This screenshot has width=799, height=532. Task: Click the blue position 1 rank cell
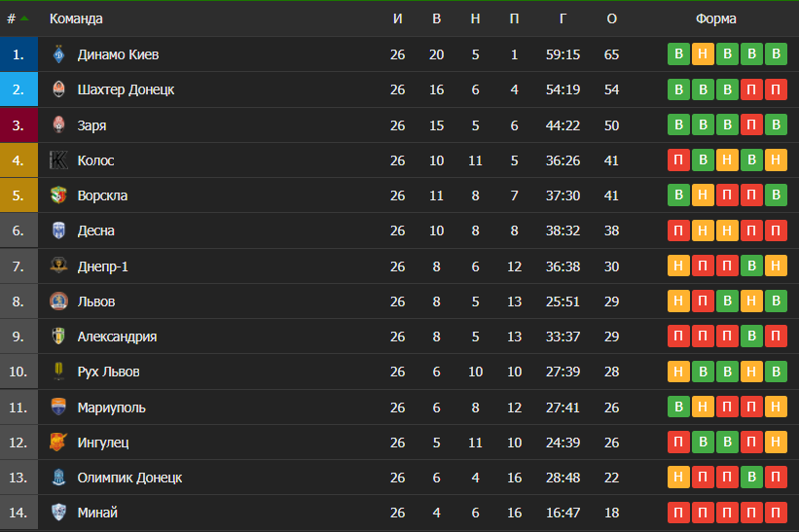point(18,54)
